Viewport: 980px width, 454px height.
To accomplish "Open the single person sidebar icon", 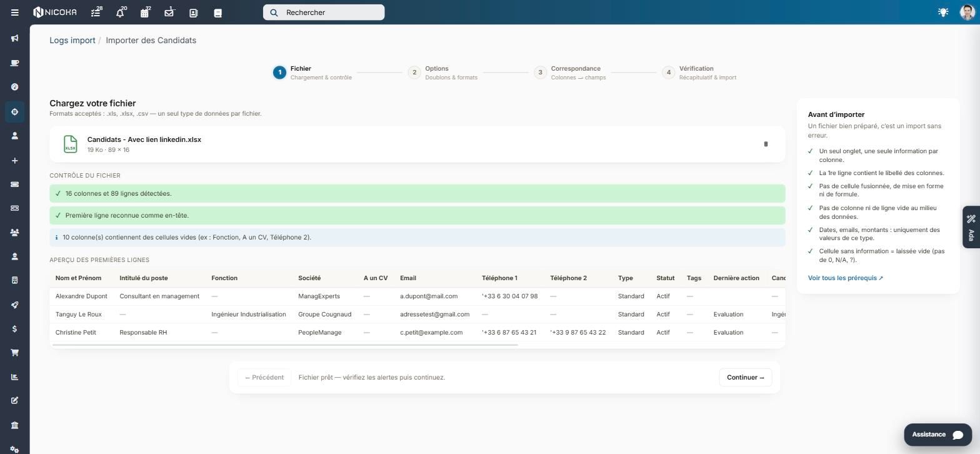I will click(x=14, y=136).
